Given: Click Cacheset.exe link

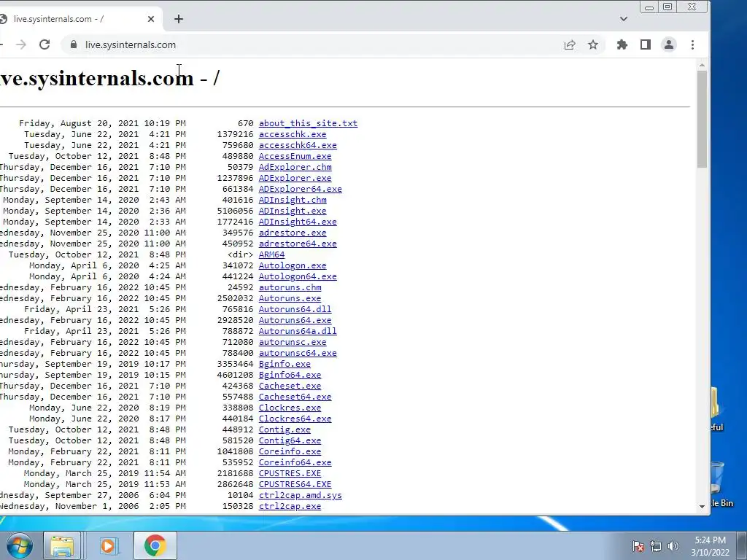Looking at the screenshot, I should coord(290,386).
